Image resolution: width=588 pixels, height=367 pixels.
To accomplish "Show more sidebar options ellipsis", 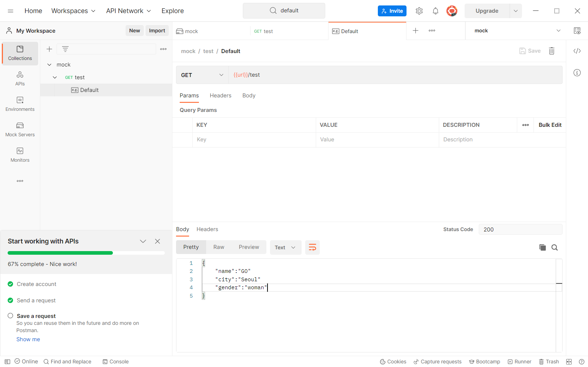I will pos(20,181).
